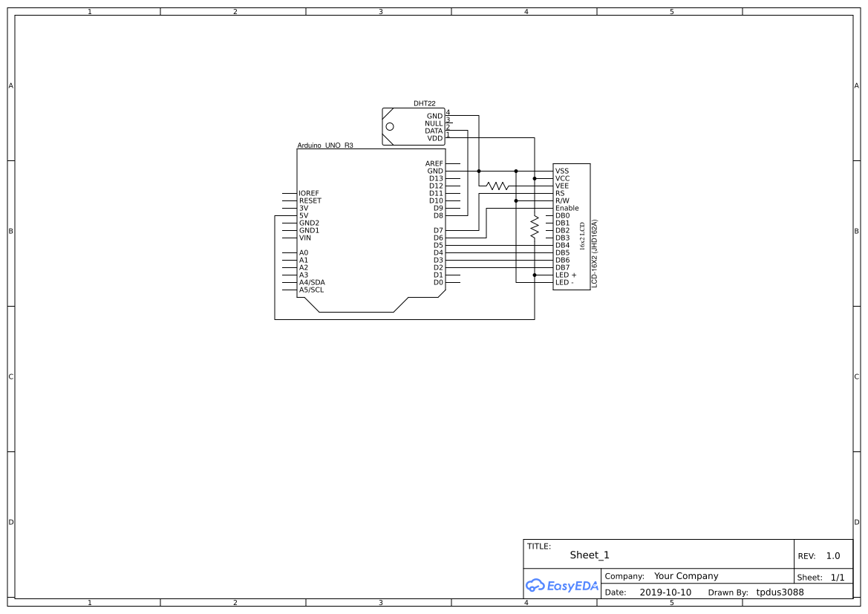Click the VEE pin on LCD
Image resolution: width=868 pixels, height=614 pixels.
tap(562, 186)
